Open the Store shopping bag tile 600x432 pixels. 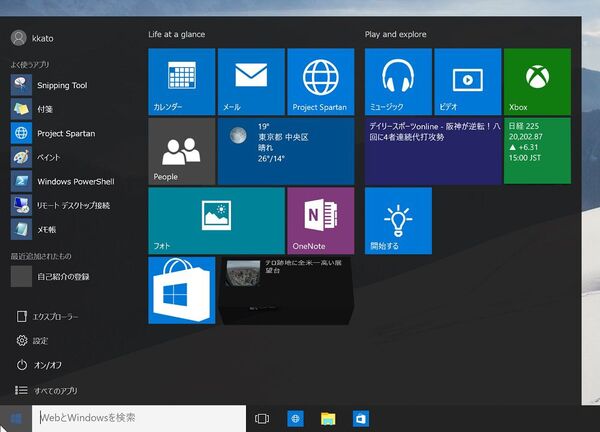[182, 290]
